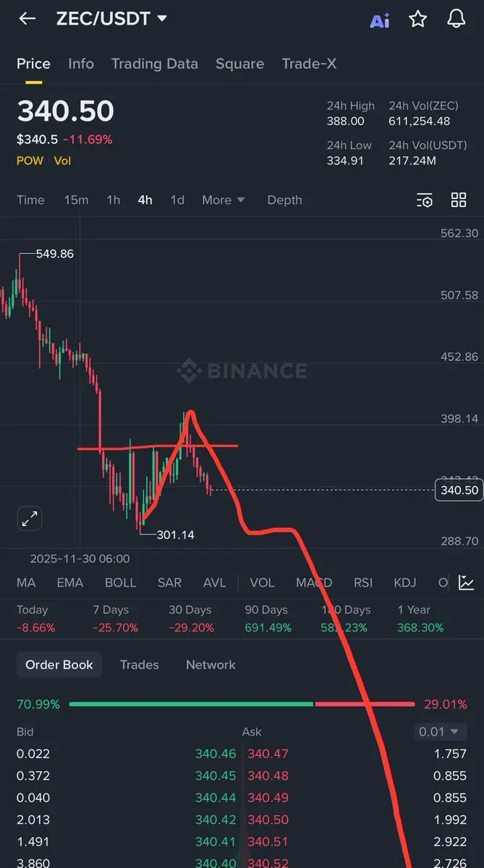
Task: Tap the bid/ask ratio bar
Action: pos(242,704)
